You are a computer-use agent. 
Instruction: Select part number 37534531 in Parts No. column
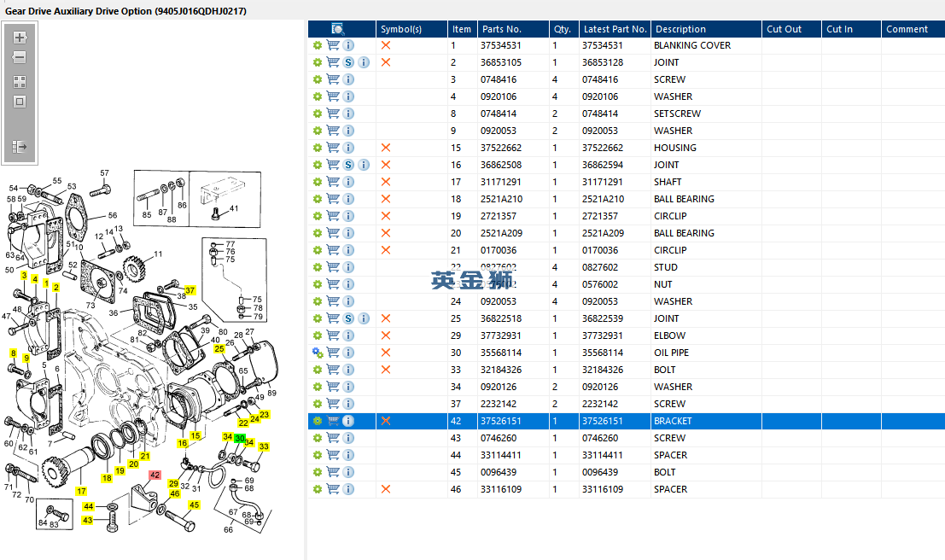501,45
